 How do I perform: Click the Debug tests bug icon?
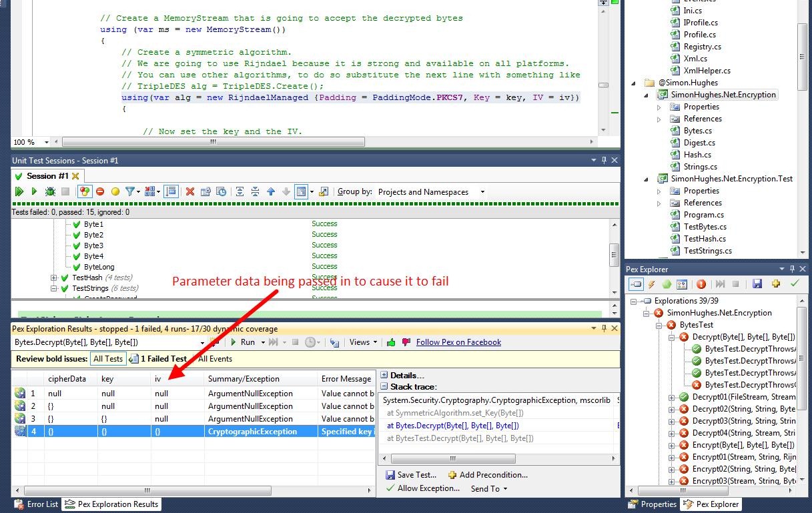(49, 191)
